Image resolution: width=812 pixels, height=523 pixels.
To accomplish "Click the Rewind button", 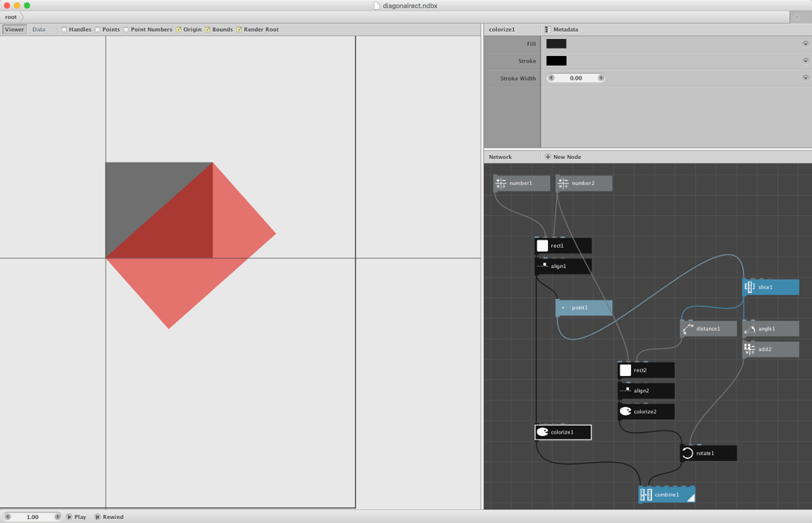I will click(x=110, y=517).
